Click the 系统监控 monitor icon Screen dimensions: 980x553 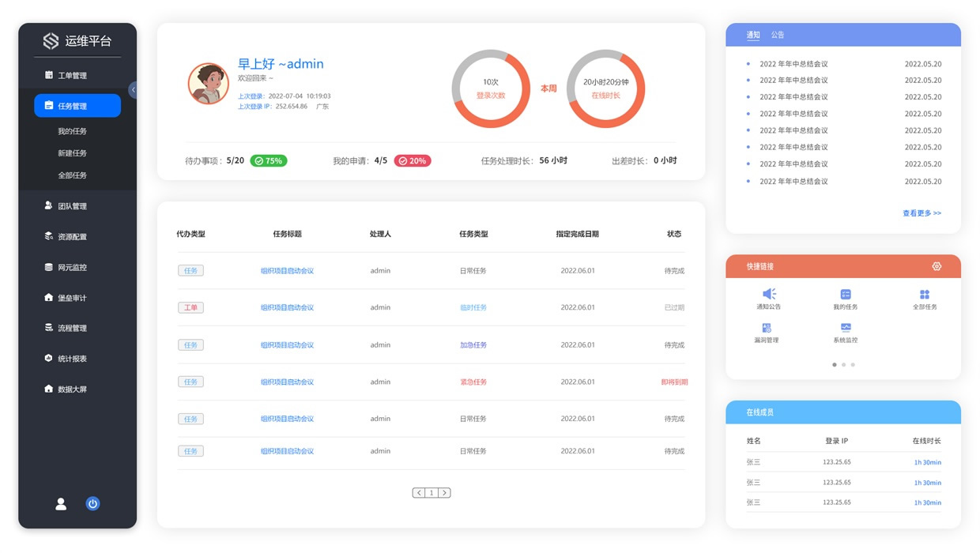pyautogui.click(x=845, y=328)
